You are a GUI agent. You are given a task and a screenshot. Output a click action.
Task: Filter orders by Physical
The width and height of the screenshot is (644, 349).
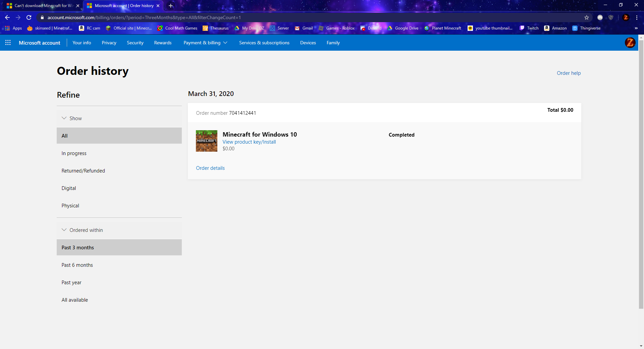(x=119, y=206)
